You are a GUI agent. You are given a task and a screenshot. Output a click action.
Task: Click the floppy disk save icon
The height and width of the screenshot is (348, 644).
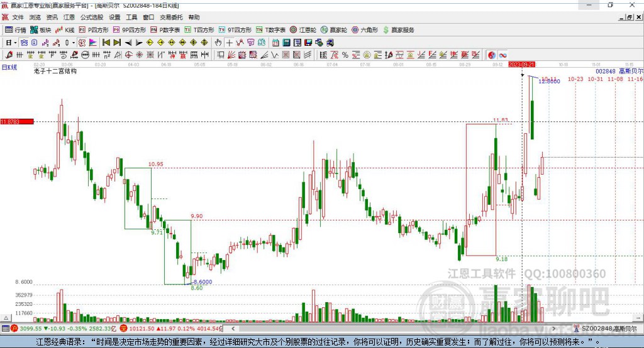point(308,43)
